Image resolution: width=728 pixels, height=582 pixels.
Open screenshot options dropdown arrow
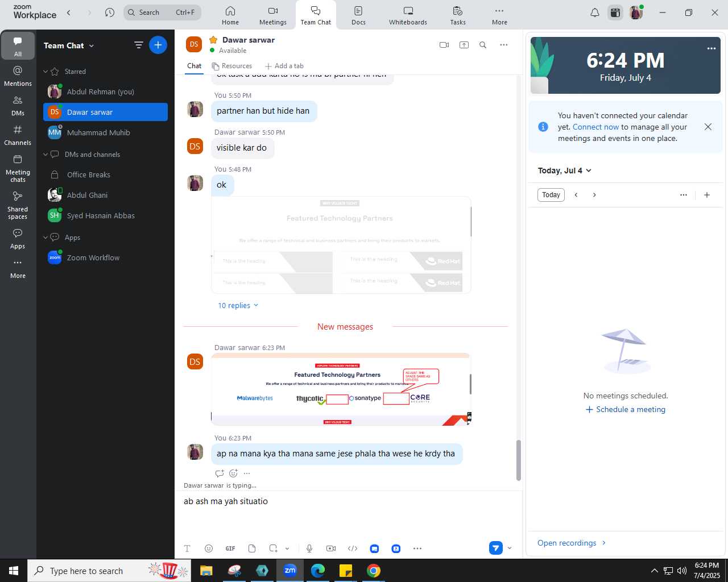(x=287, y=548)
